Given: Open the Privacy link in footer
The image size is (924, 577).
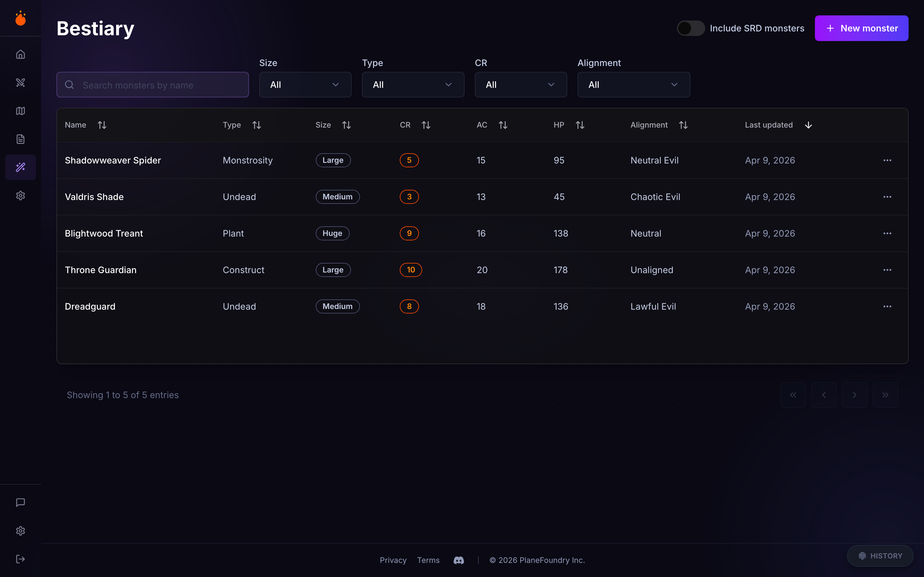Looking at the screenshot, I should [393, 560].
